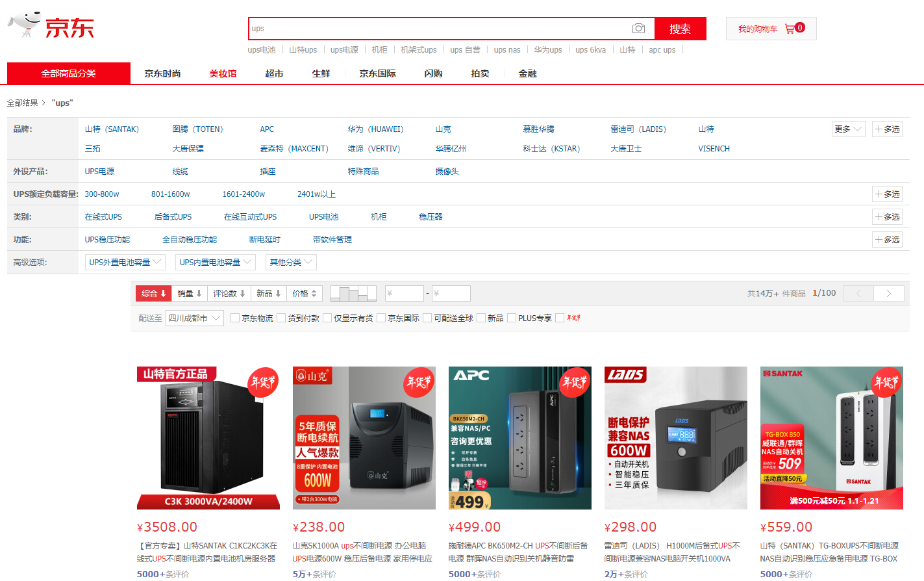Sort results by 销量 tab
Screen dimensions: 924x581
coord(190,294)
